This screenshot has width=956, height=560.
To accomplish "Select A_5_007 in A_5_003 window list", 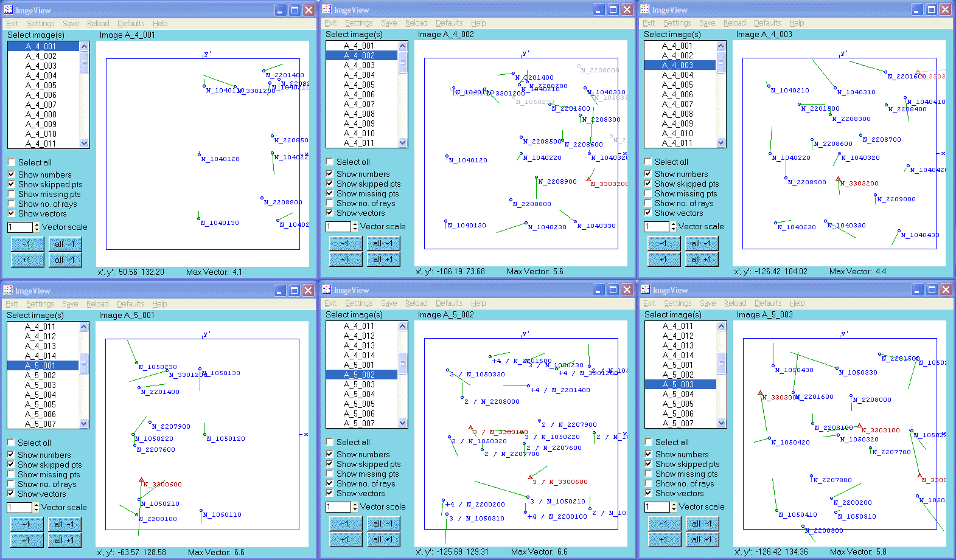I will 680,423.
